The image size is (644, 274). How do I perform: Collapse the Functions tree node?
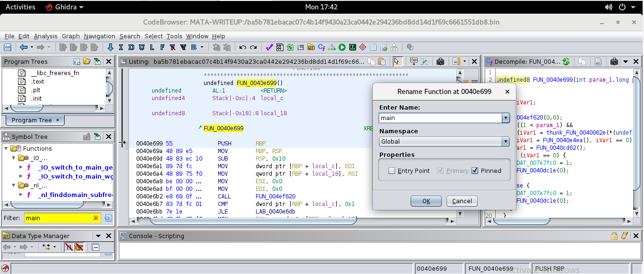[6, 148]
